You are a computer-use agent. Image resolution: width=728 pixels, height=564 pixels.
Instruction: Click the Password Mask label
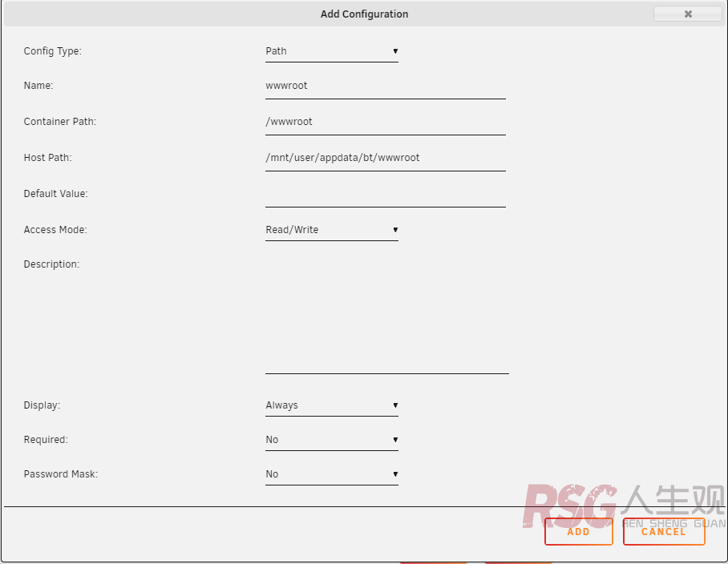(x=61, y=474)
